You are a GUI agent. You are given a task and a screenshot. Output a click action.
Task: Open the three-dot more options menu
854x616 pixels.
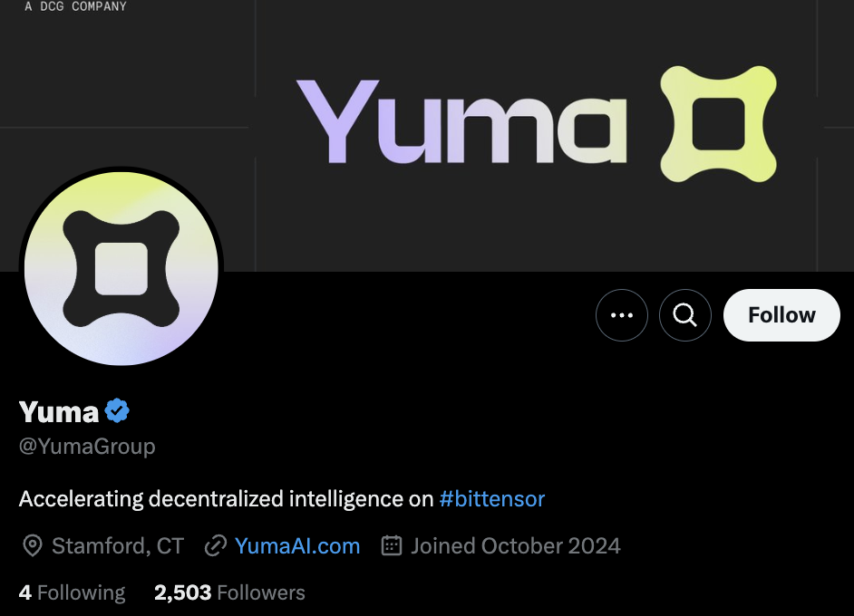[x=622, y=315]
